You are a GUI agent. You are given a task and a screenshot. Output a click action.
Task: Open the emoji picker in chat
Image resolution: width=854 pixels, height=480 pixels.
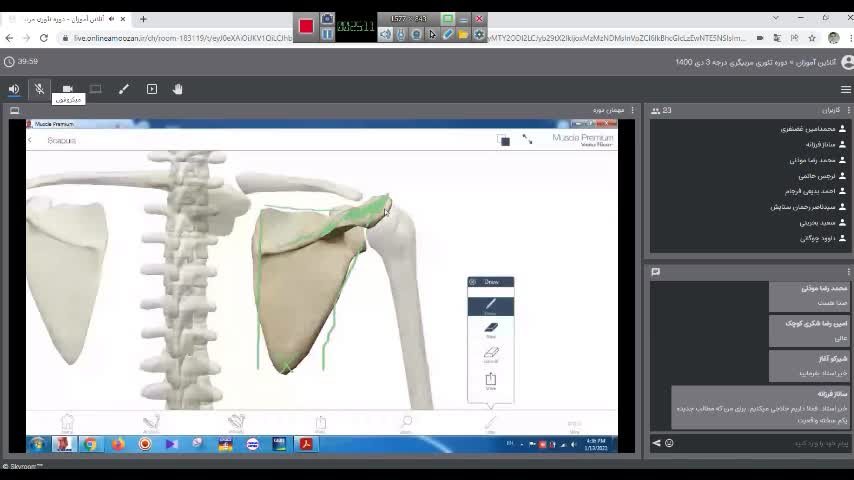coord(669,443)
